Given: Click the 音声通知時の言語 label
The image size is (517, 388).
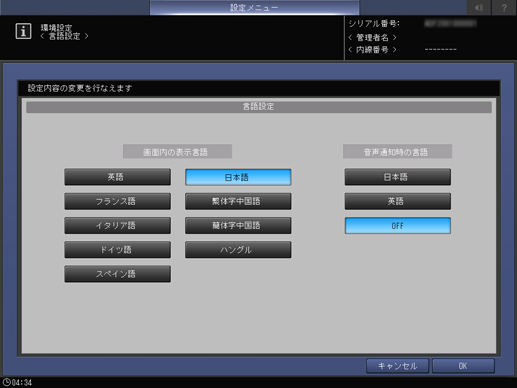Looking at the screenshot, I should coord(397,152).
